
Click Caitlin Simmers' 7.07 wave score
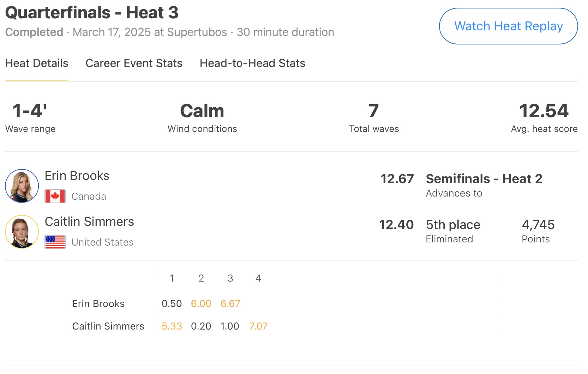coord(258,326)
